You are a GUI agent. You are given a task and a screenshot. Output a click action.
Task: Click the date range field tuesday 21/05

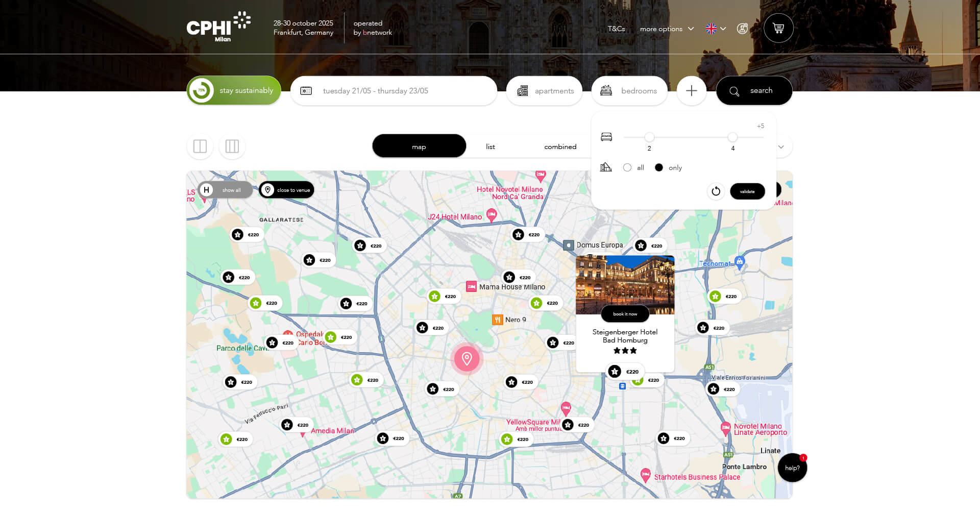(394, 91)
